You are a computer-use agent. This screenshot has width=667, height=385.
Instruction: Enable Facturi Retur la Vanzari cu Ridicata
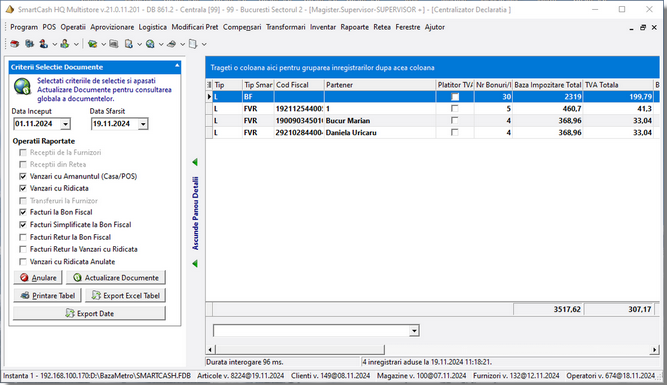point(23,249)
